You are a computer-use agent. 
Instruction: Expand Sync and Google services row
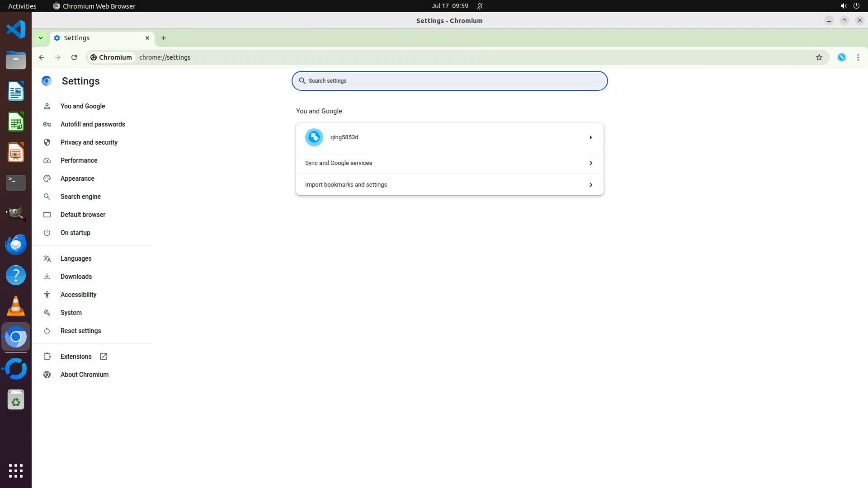tap(590, 163)
